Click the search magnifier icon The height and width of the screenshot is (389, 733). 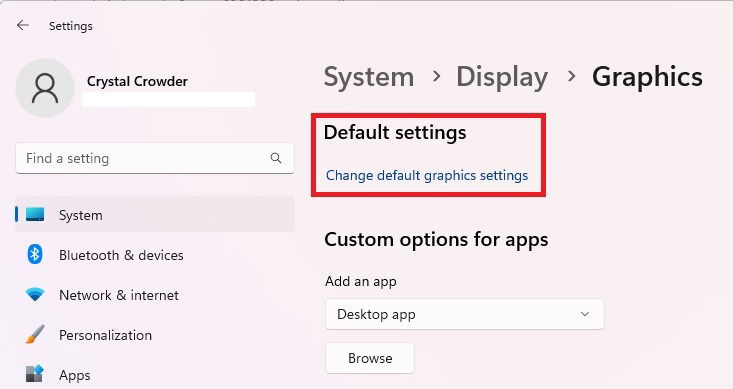point(276,158)
